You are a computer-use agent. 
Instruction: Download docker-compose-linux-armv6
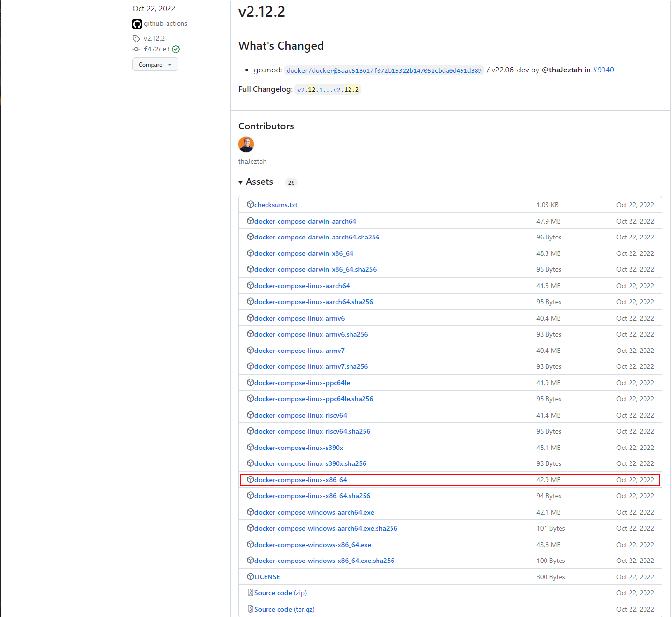299,318
